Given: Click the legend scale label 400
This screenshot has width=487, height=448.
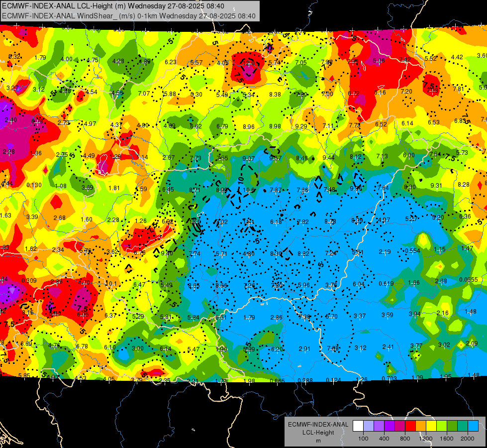Looking at the screenshot, I should coord(384,439).
